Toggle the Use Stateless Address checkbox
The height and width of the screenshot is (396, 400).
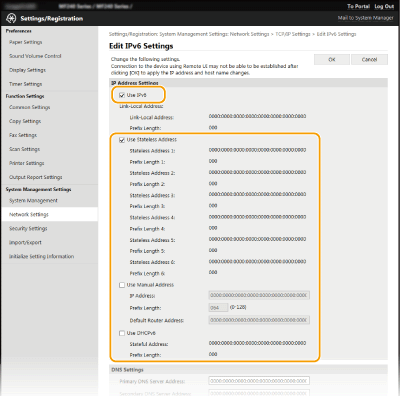pos(122,140)
